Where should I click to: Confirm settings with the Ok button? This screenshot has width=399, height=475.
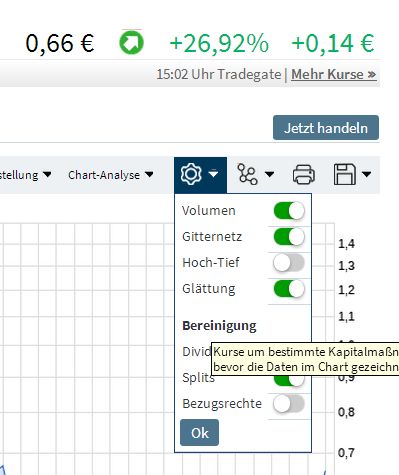pyautogui.click(x=199, y=433)
